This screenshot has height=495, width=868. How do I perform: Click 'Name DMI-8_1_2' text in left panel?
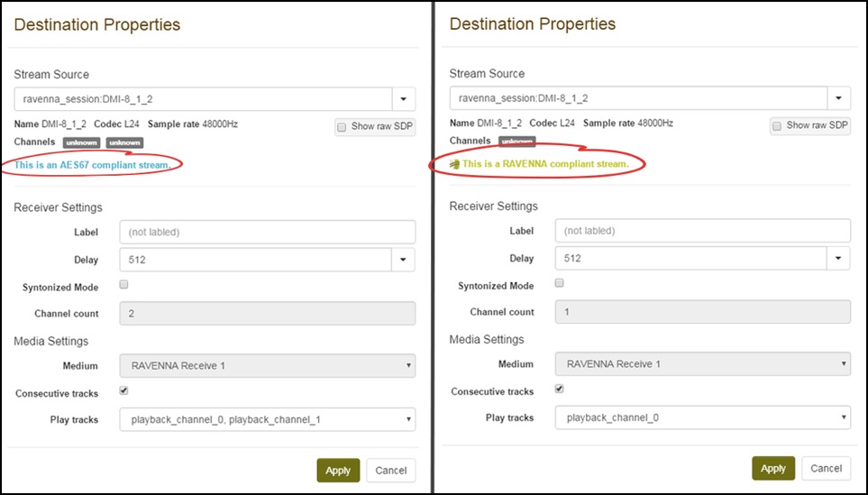coord(50,124)
